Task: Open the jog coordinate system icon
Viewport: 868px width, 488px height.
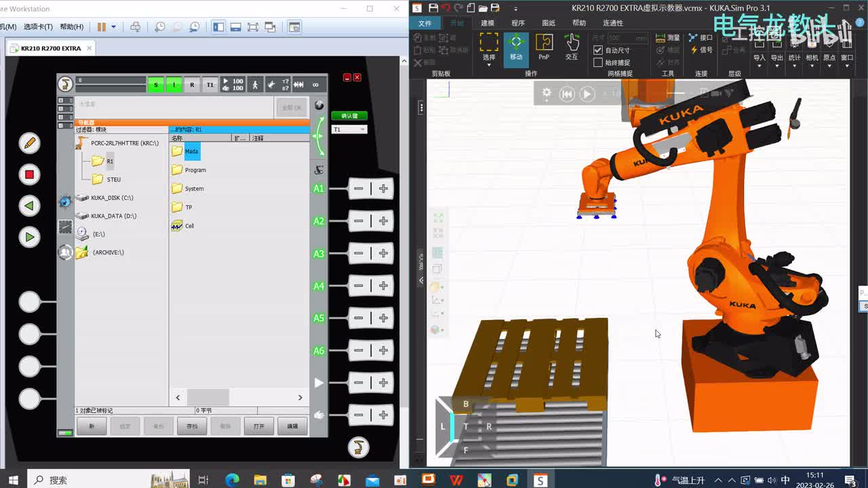Action: point(319,169)
